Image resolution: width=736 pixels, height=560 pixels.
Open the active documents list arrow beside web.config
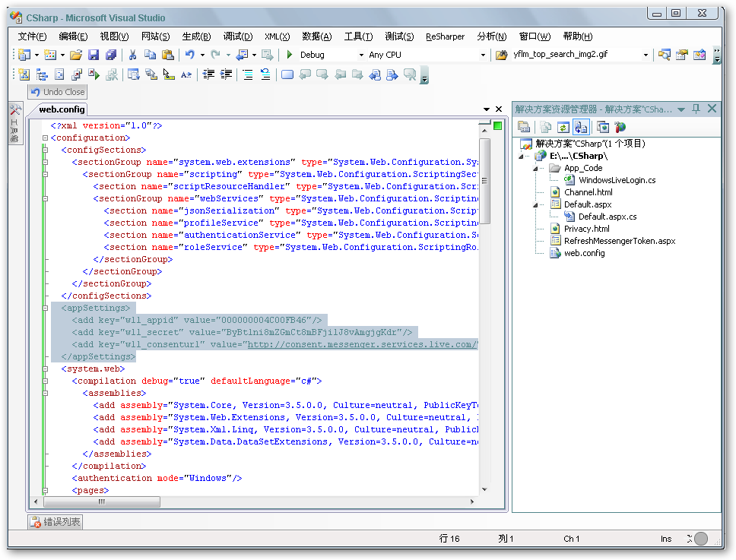tap(487, 109)
